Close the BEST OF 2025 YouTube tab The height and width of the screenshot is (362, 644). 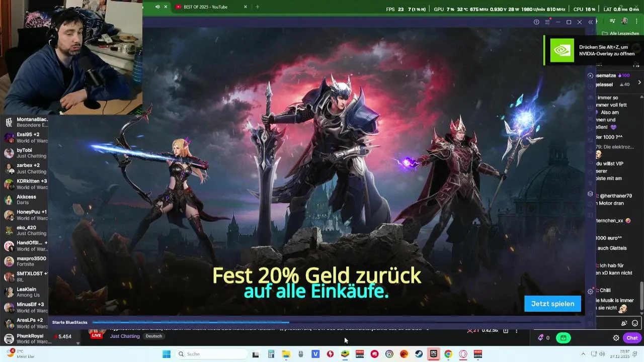[x=246, y=7]
